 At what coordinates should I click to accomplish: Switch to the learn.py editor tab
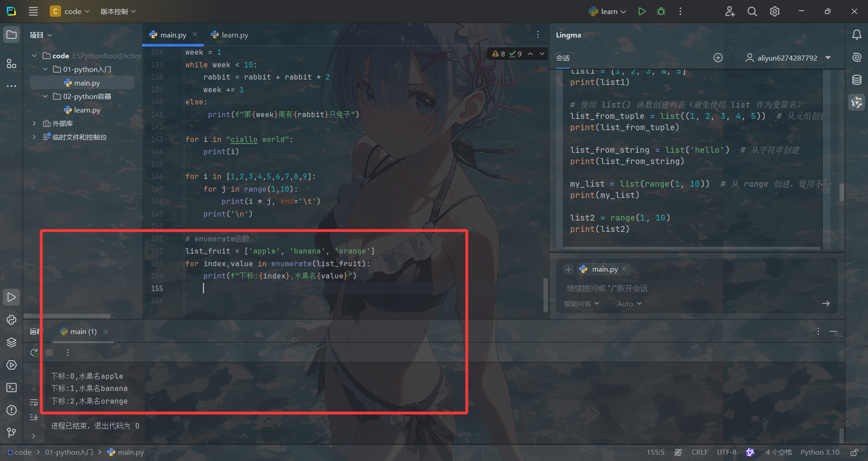(x=230, y=35)
